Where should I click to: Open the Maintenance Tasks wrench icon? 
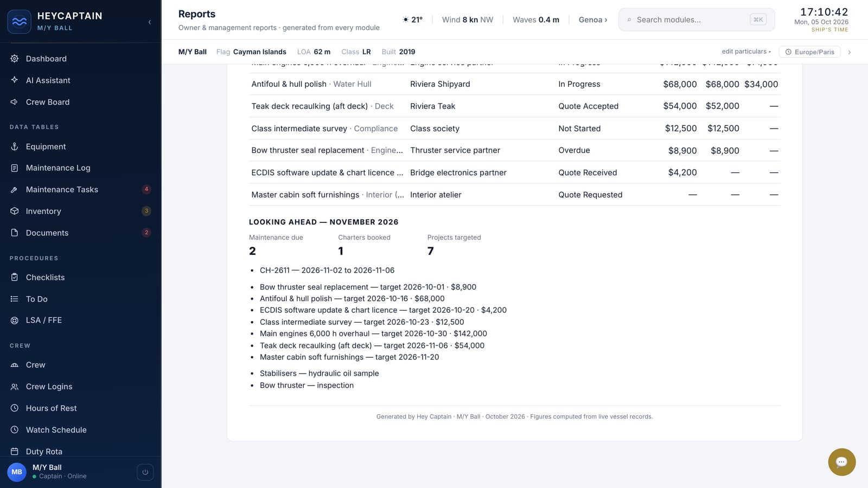(x=15, y=190)
